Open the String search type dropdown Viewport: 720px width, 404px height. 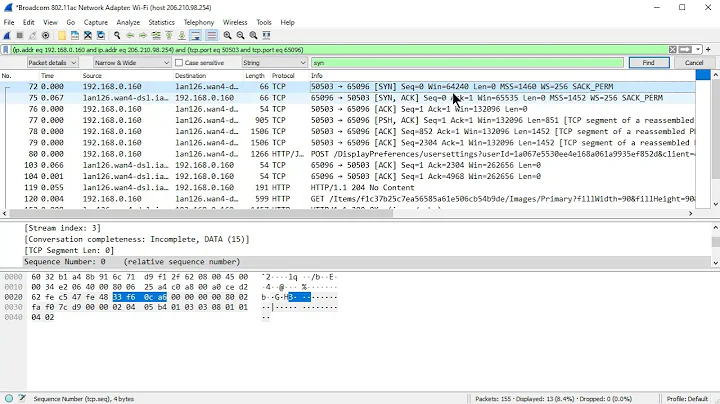(275, 62)
